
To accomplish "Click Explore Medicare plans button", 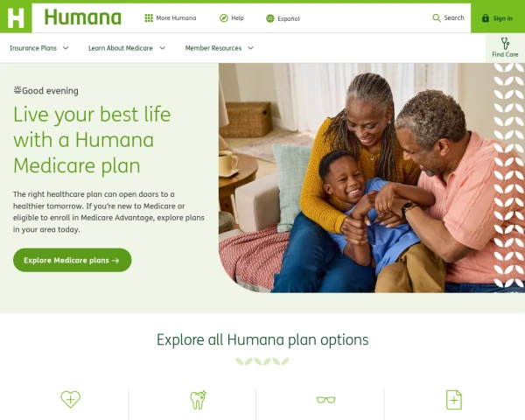I will tap(73, 260).
